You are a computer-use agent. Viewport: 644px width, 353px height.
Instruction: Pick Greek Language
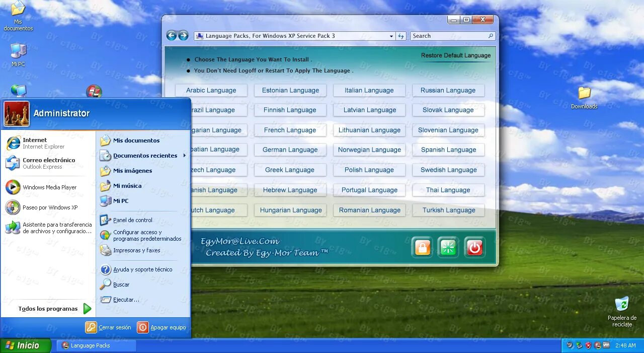290,170
